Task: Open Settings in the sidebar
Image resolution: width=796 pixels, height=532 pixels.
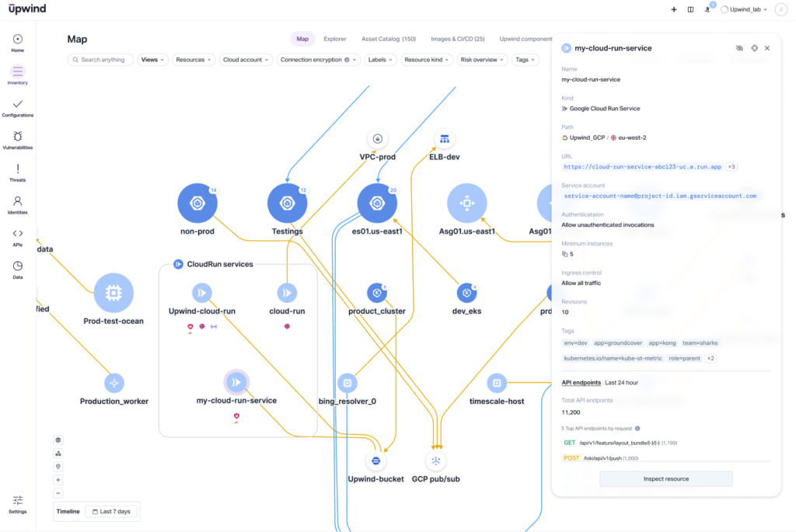Action: [18, 505]
